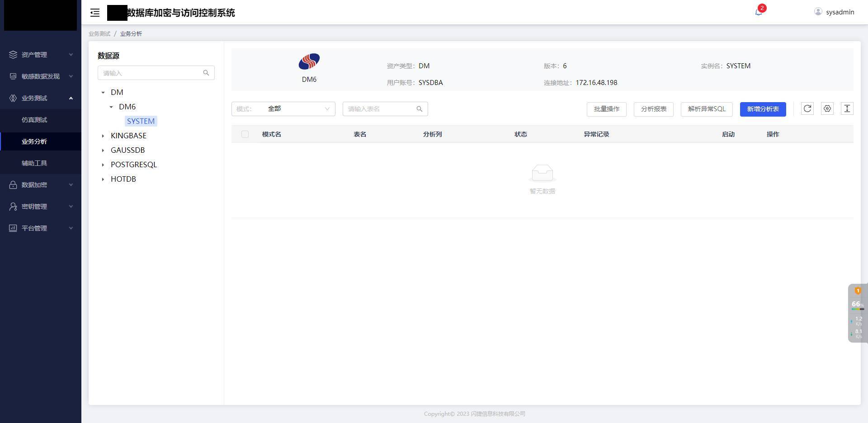Click the SYSDBA user account value
This screenshot has width=868, height=423.
[431, 83]
